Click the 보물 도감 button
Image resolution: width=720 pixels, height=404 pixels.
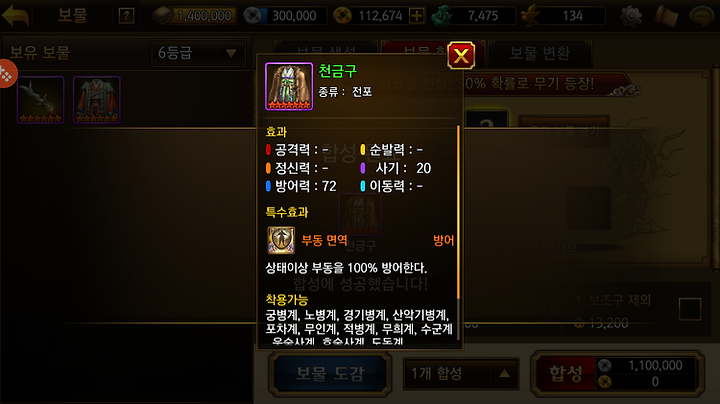(330, 374)
